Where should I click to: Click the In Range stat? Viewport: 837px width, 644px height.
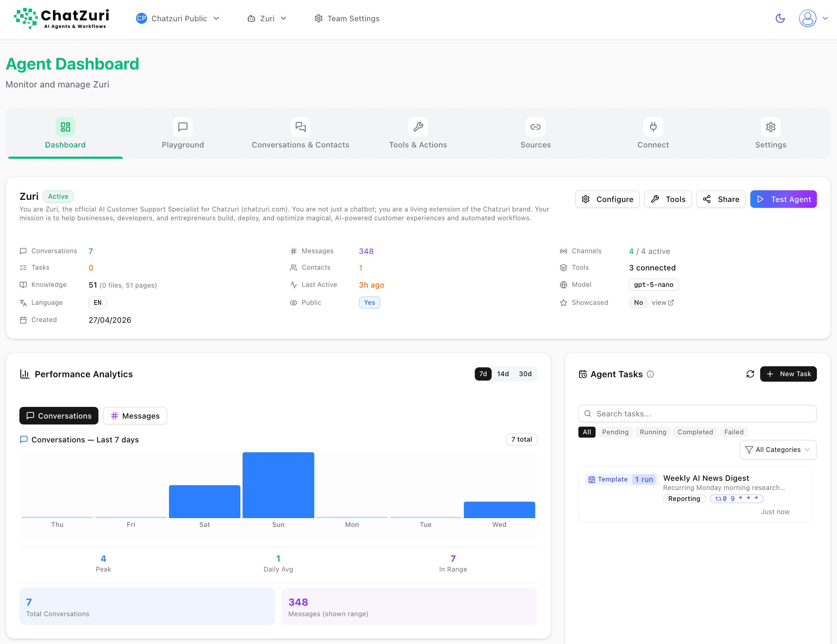[x=453, y=563]
